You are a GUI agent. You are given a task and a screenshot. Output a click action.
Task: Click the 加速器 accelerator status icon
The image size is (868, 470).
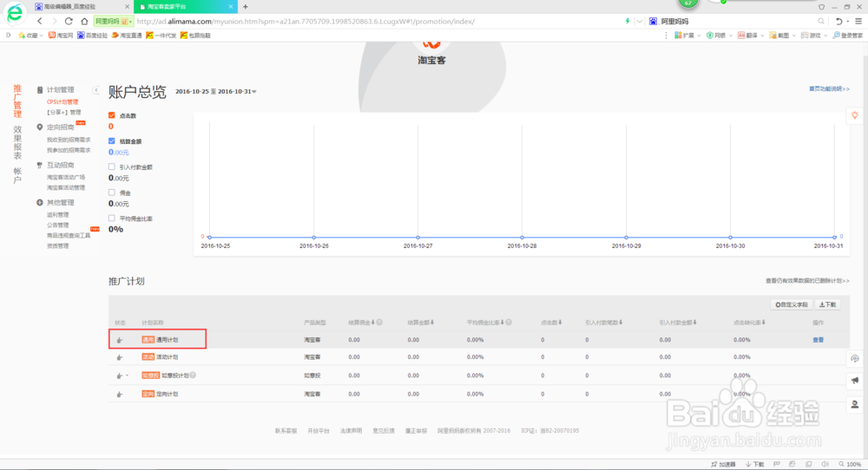(724, 465)
